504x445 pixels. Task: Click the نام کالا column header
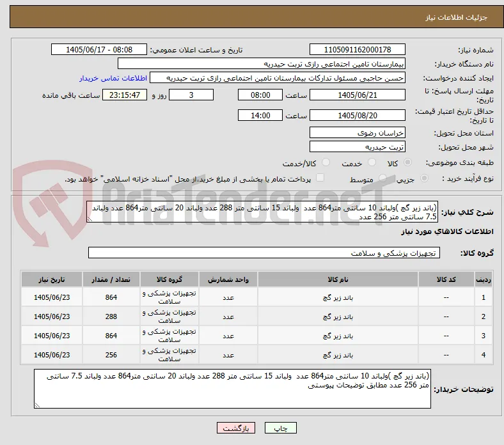tap(338, 279)
